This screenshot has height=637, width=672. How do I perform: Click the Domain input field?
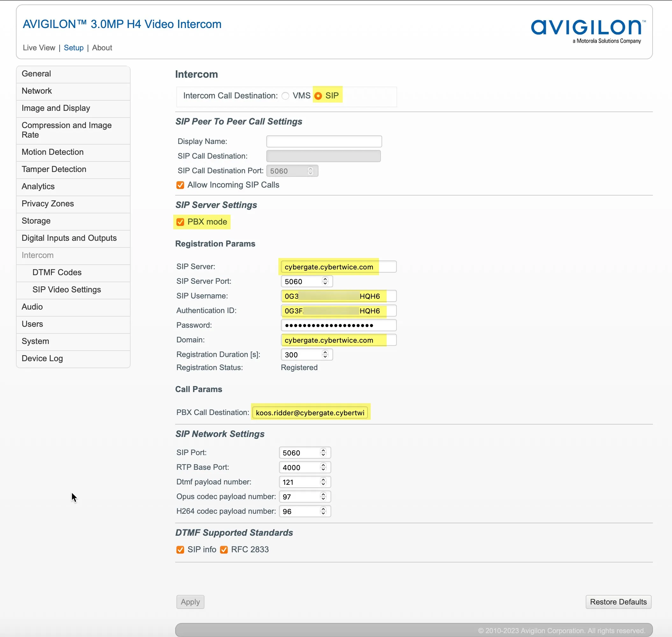[x=339, y=340]
